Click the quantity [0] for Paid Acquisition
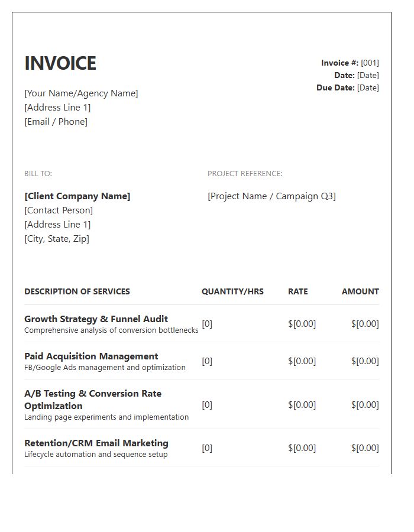Viewport: 414px width, 532px height. point(207,361)
